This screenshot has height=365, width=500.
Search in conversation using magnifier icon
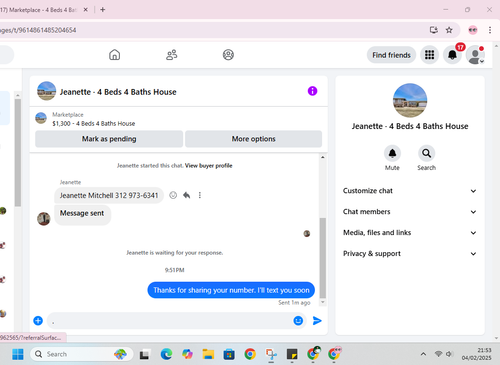[x=426, y=153]
